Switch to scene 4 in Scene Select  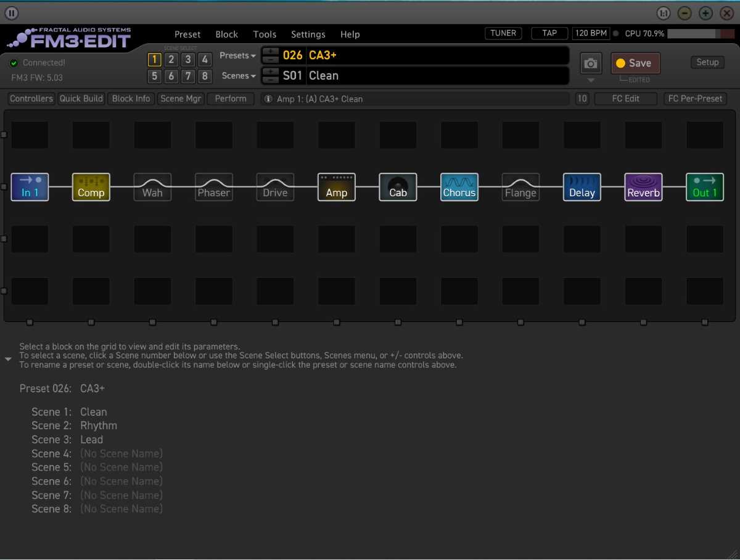[x=205, y=60]
